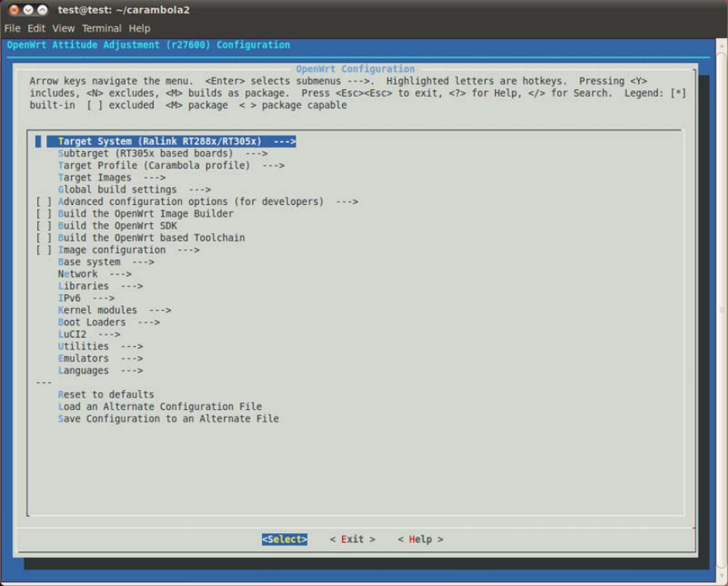Open the Terminal menu

pos(102,28)
